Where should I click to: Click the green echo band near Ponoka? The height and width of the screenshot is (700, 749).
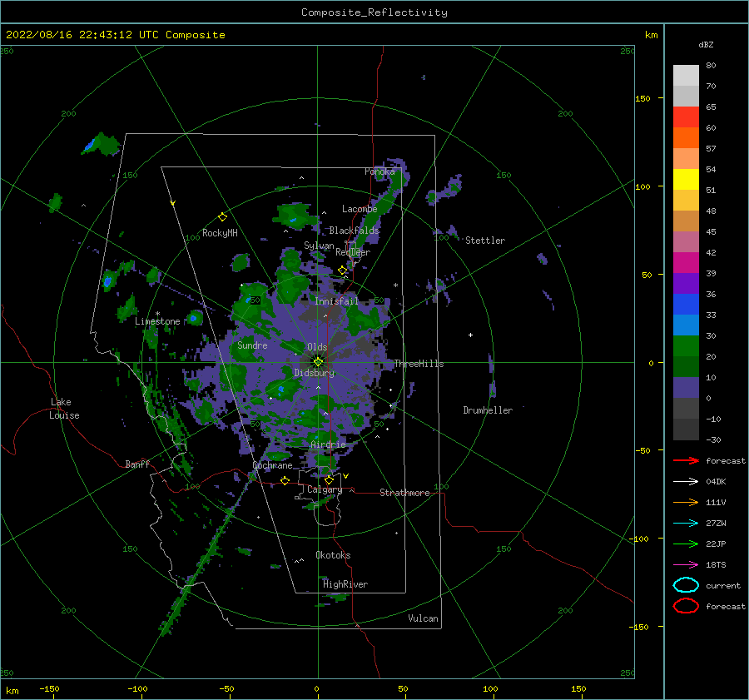coord(379,211)
